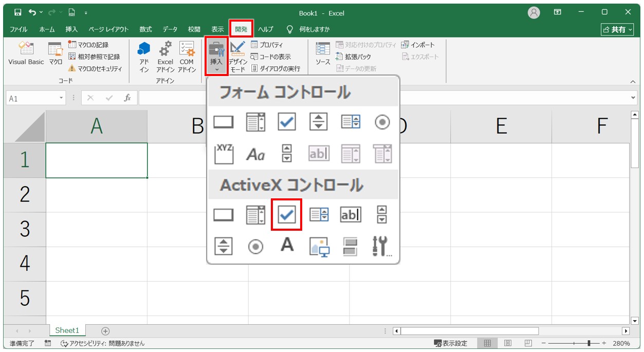The image size is (644, 352).
Task: Toggle Design Mode (デザインモード)
Action: point(237,57)
